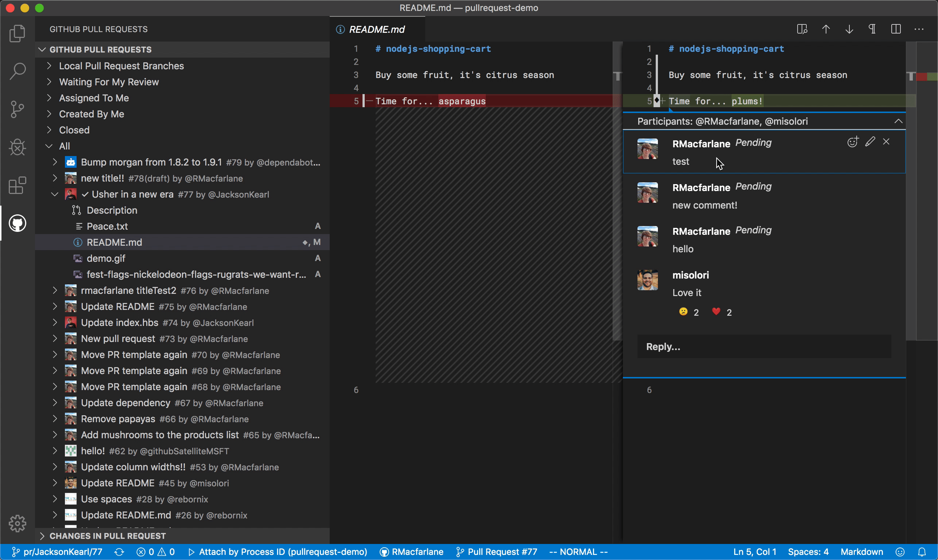Image resolution: width=938 pixels, height=560 pixels.
Task: Open notifications bell in status bar
Action: [x=922, y=552]
